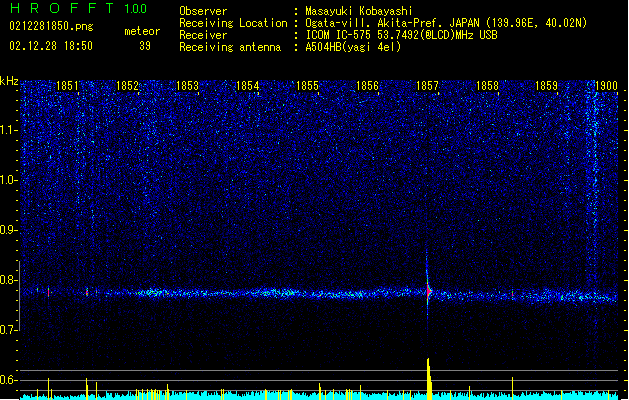Click the meteor label
Screen dimensions: 629x400
pyautogui.click(x=142, y=31)
